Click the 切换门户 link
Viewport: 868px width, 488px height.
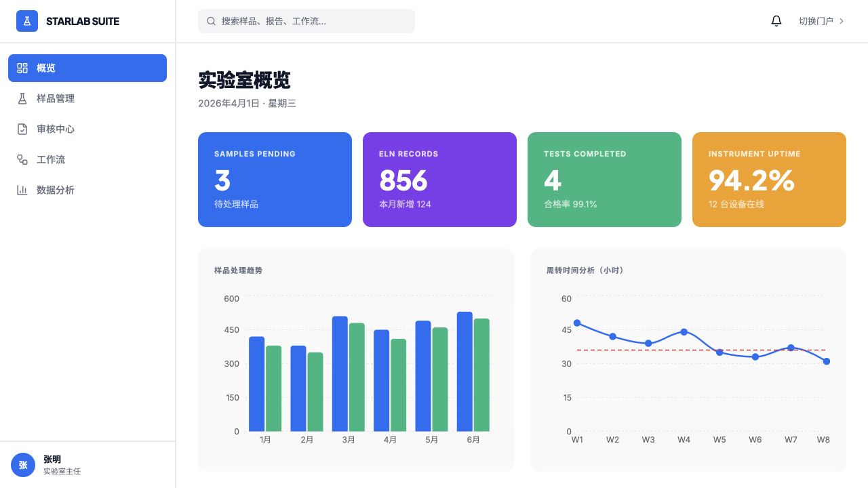point(822,21)
